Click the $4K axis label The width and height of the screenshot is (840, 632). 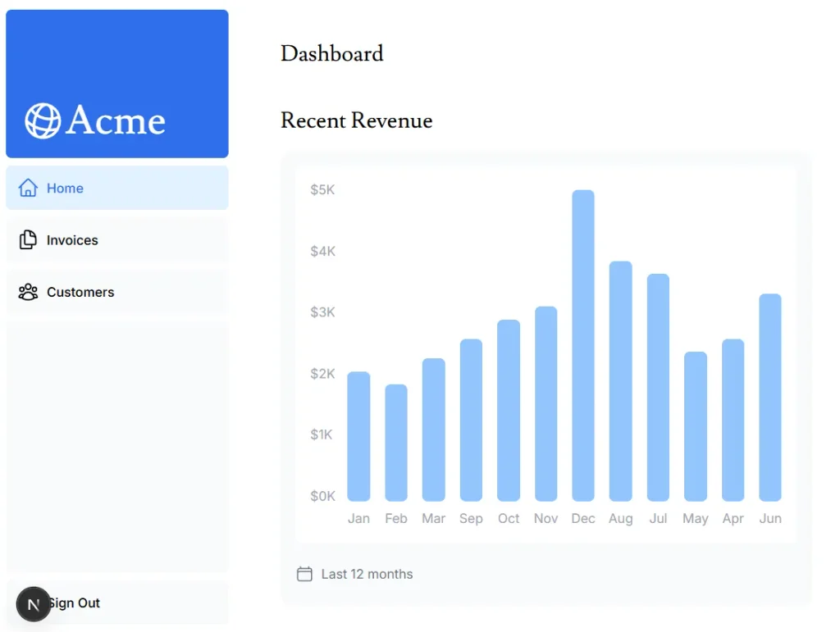point(322,251)
